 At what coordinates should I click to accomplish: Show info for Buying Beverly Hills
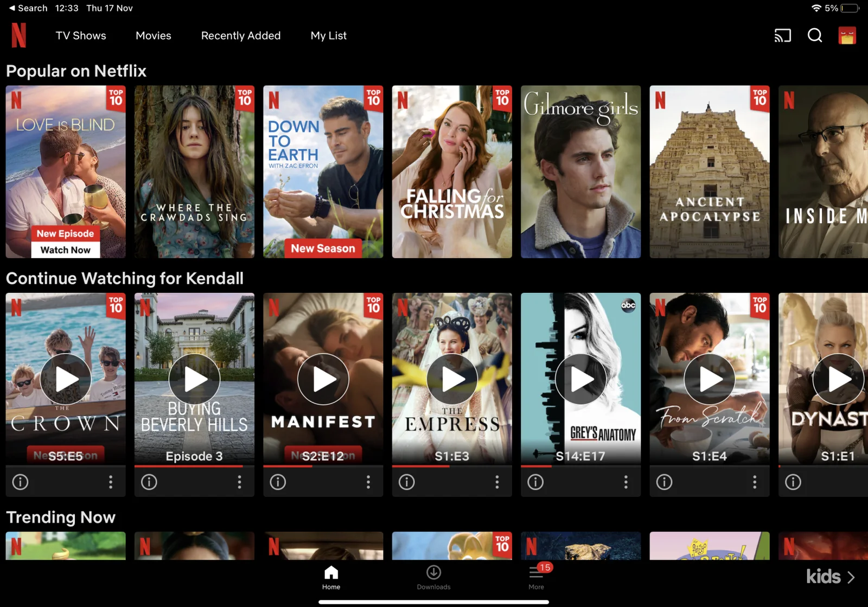coord(149,482)
